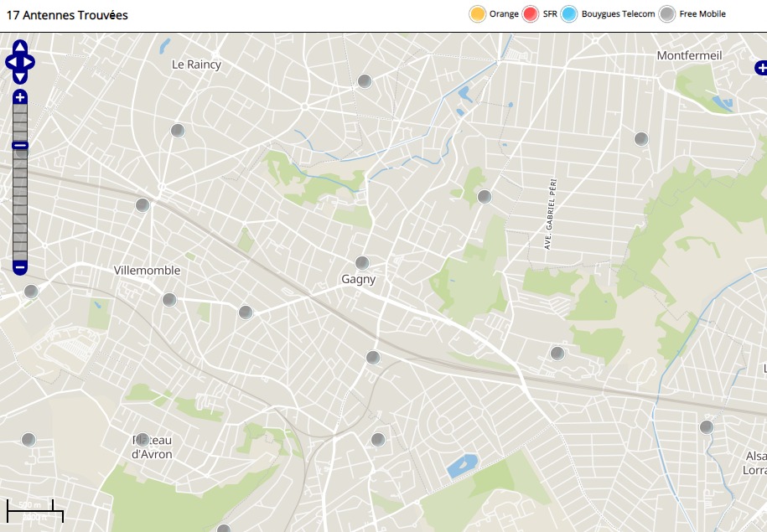767x532 pixels.
Task: Select antenna marker below Le Raincy label
Action: 178,131
